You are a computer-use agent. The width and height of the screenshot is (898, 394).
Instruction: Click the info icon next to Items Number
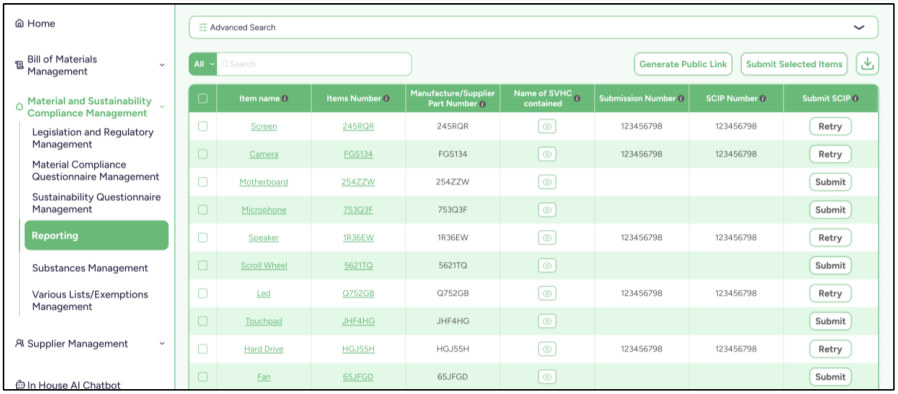(386, 98)
